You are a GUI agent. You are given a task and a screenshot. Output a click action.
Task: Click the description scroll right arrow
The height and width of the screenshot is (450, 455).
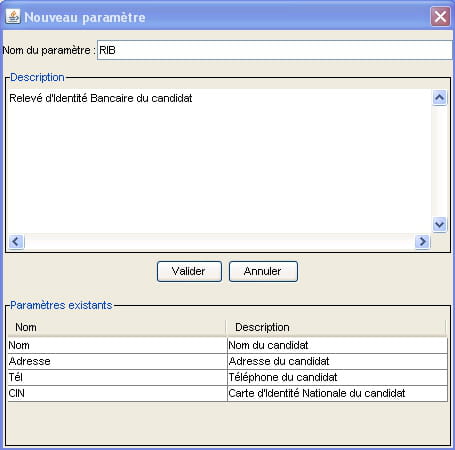pyautogui.click(x=422, y=241)
